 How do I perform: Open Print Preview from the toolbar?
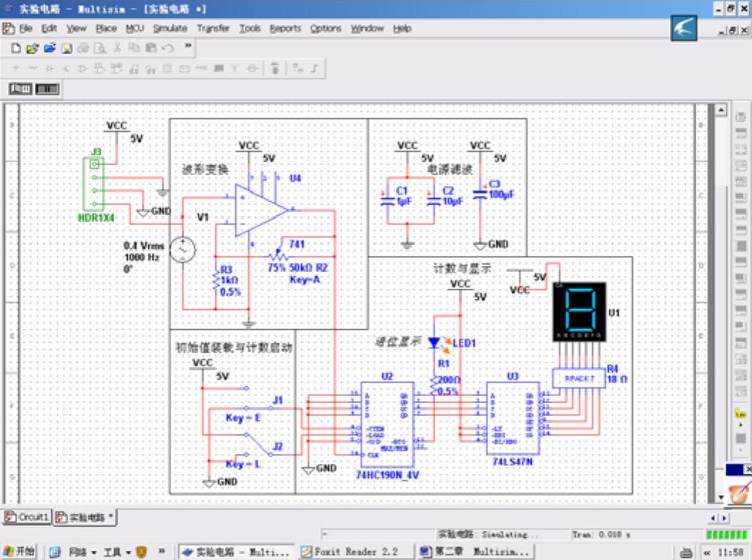click(101, 48)
